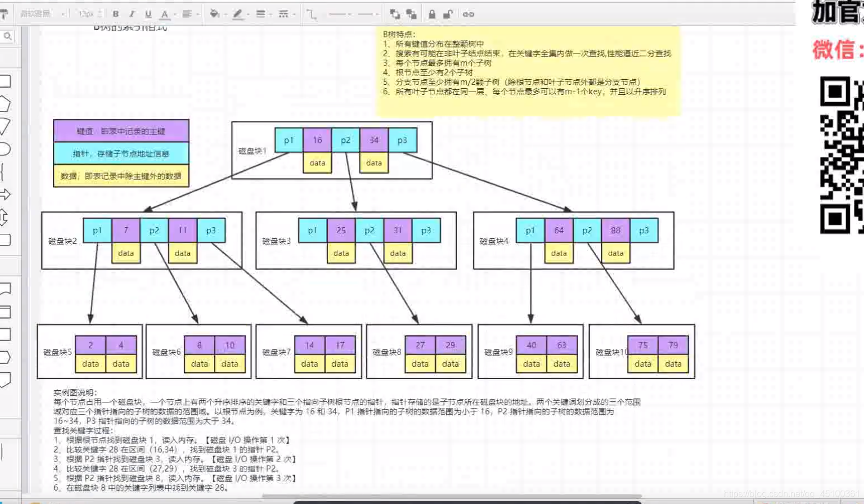Click the shape search magnifier icon
The width and height of the screenshot is (864, 504).
pyautogui.click(x=8, y=36)
